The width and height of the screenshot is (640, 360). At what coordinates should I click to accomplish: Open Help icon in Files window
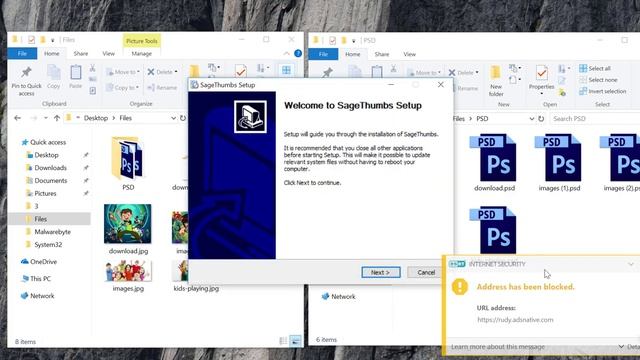[x=298, y=53]
